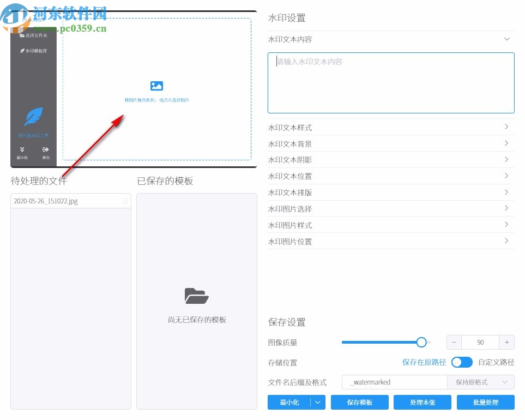Click the folder icon under 尚无已保存的模板
The width and height of the screenshot is (525, 420).
pos(196,296)
